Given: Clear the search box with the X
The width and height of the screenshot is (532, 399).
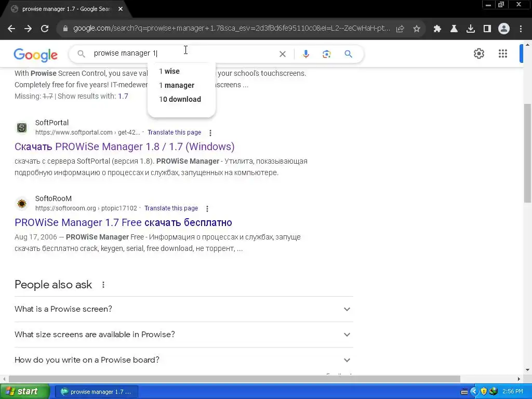Looking at the screenshot, I should pyautogui.click(x=282, y=54).
